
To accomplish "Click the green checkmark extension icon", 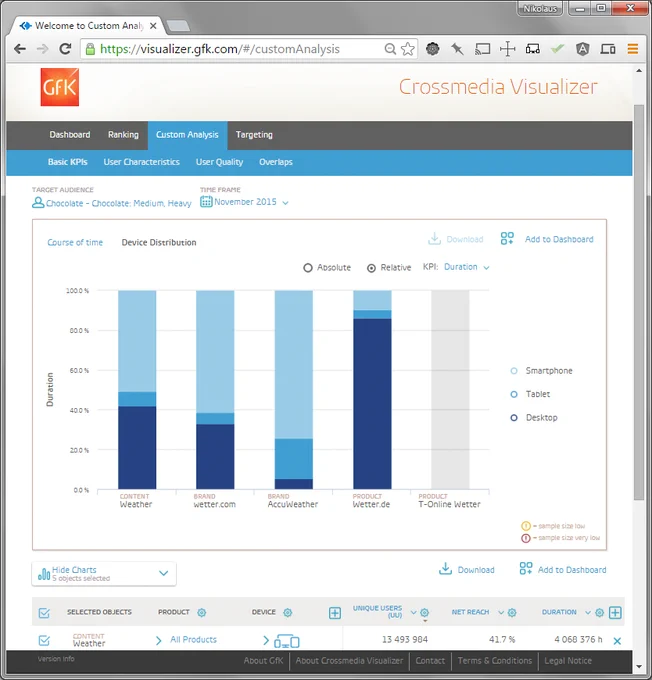I will (557, 49).
